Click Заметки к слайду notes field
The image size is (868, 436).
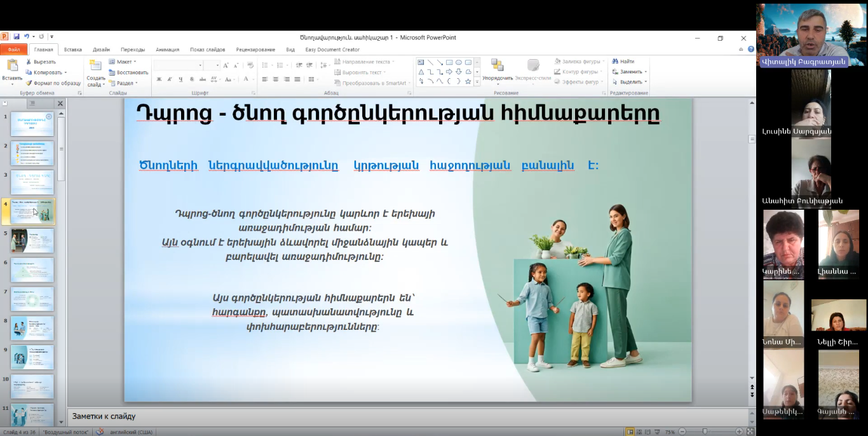click(407, 416)
